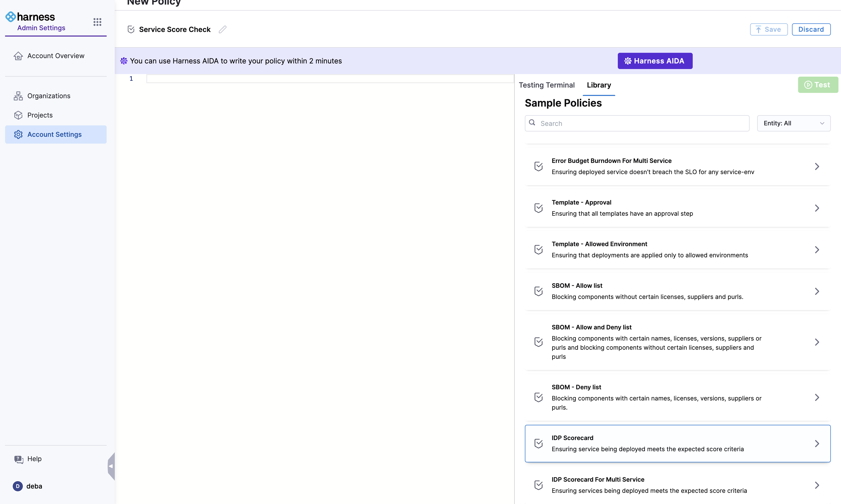The image size is (841, 504).
Task: Click the pencil icon to rename policy
Action: (223, 29)
